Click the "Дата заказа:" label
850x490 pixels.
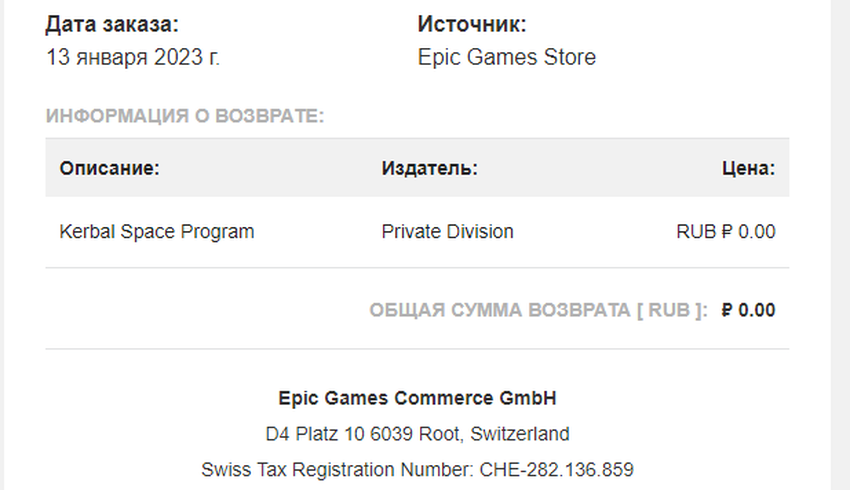(113, 24)
